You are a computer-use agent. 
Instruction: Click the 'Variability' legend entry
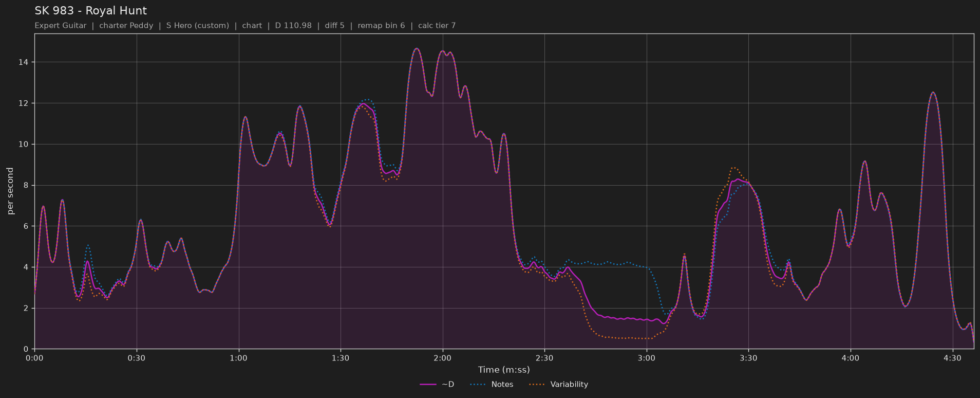coord(559,384)
